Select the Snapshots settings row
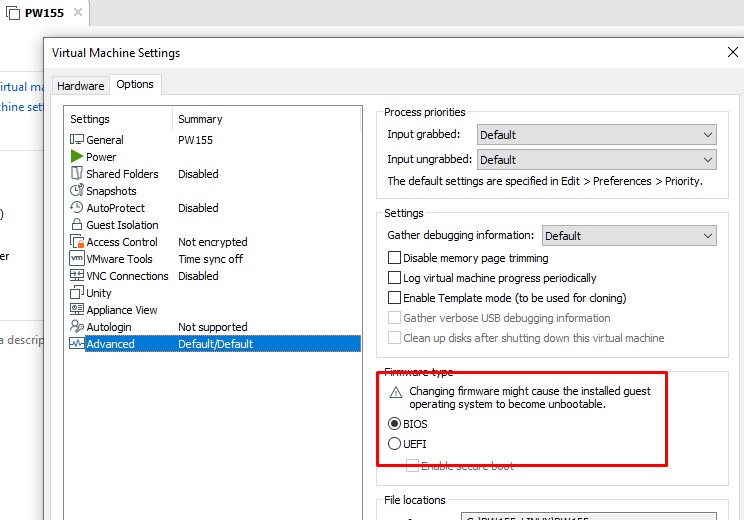The width and height of the screenshot is (744, 520). point(215,191)
